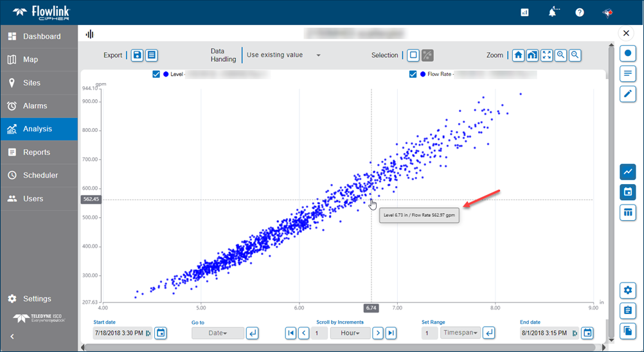This screenshot has width=644, height=352.
Task: Collapse the sidebar with bottom chevron
Action: pos(12,336)
